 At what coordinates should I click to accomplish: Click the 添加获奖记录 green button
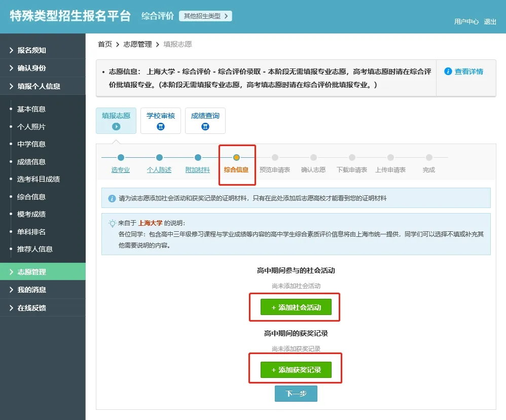click(296, 370)
